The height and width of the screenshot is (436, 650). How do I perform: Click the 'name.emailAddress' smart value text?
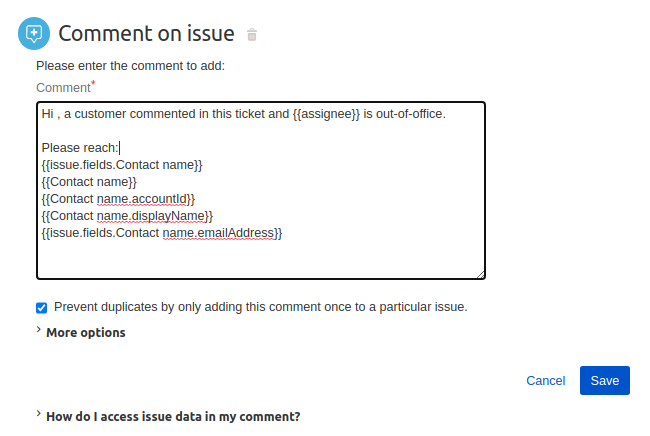(x=218, y=233)
